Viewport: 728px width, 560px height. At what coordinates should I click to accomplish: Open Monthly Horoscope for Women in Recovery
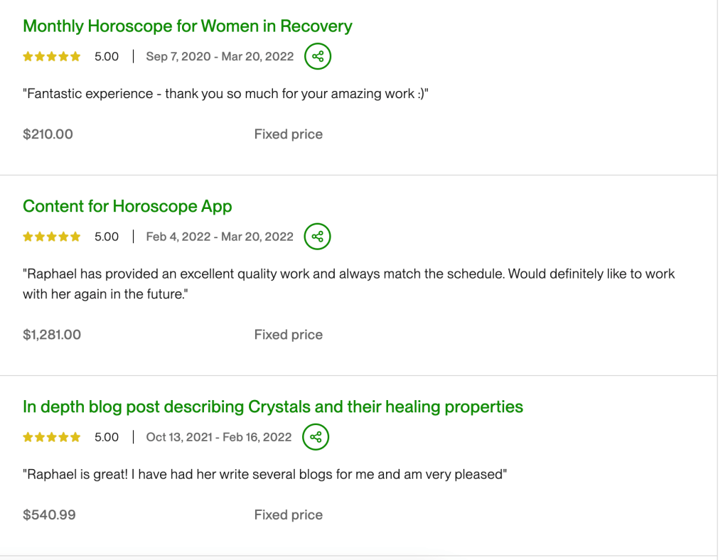tap(188, 26)
